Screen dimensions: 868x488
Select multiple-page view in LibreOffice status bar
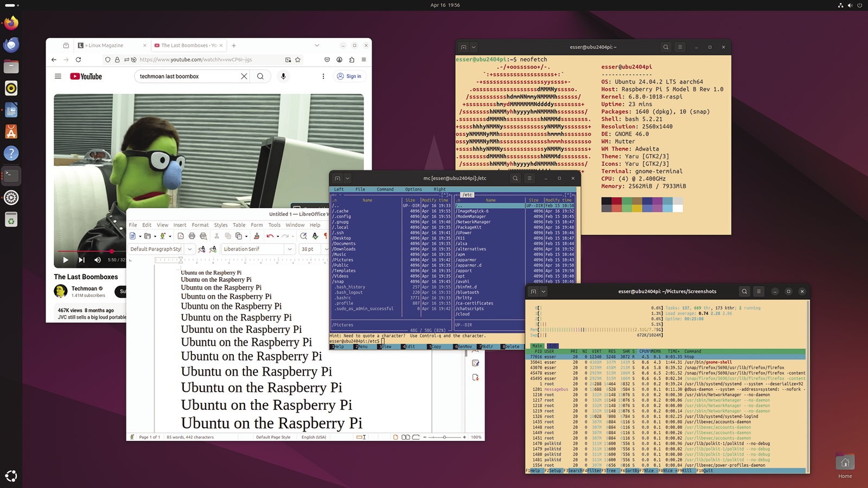tap(405, 437)
